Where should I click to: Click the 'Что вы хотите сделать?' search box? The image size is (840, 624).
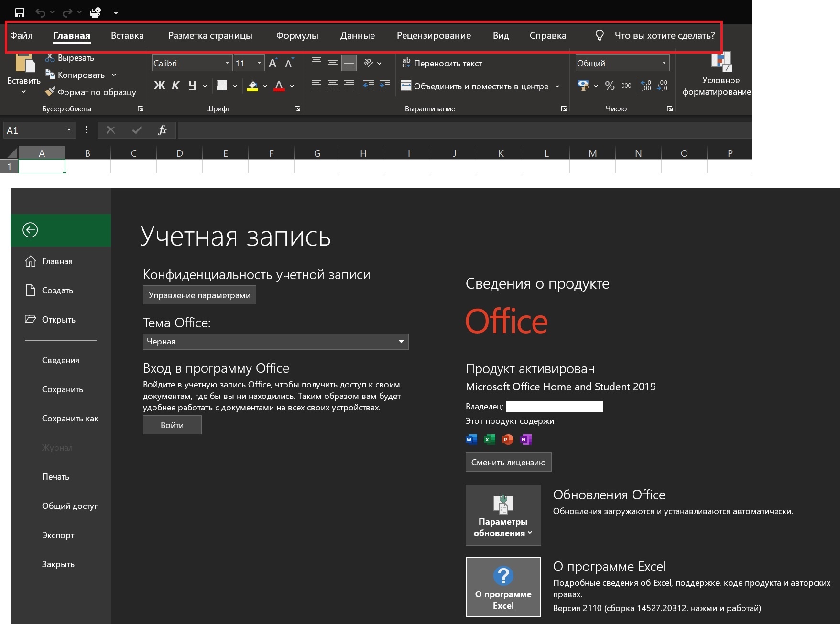pyautogui.click(x=655, y=35)
